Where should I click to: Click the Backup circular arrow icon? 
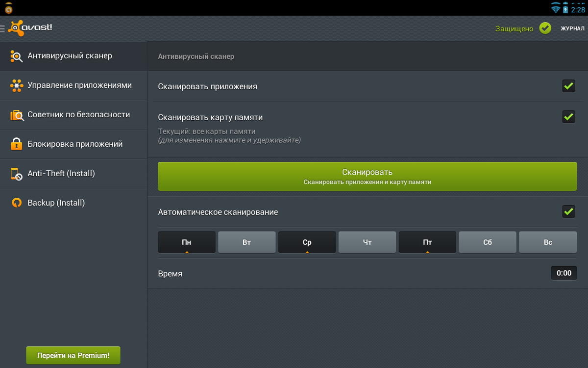pyautogui.click(x=17, y=203)
